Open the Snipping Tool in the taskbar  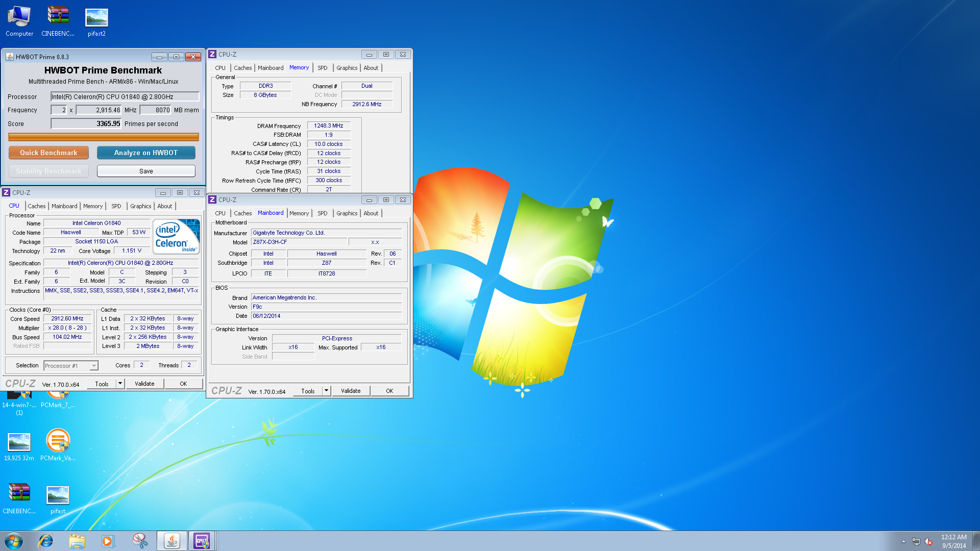(139, 541)
